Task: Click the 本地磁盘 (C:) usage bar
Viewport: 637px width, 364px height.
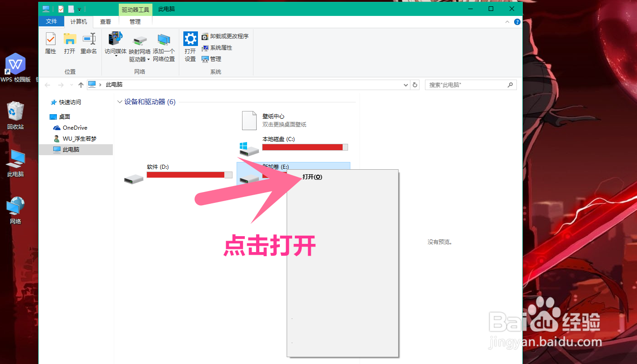Action: (x=305, y=147)
